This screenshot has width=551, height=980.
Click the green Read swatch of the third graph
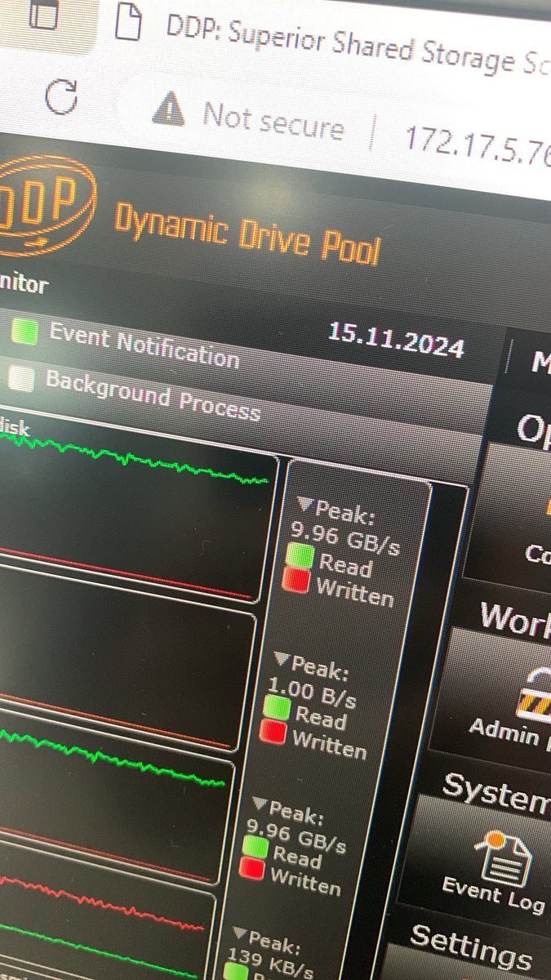pos(256,848)
